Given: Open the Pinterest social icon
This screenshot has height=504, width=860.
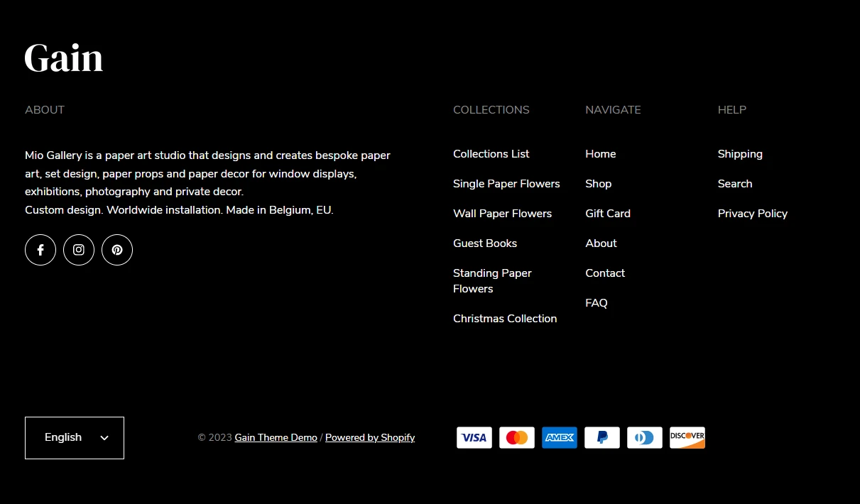Looking at the screenshot, I should pyautogui.click(x=117, y=250).
